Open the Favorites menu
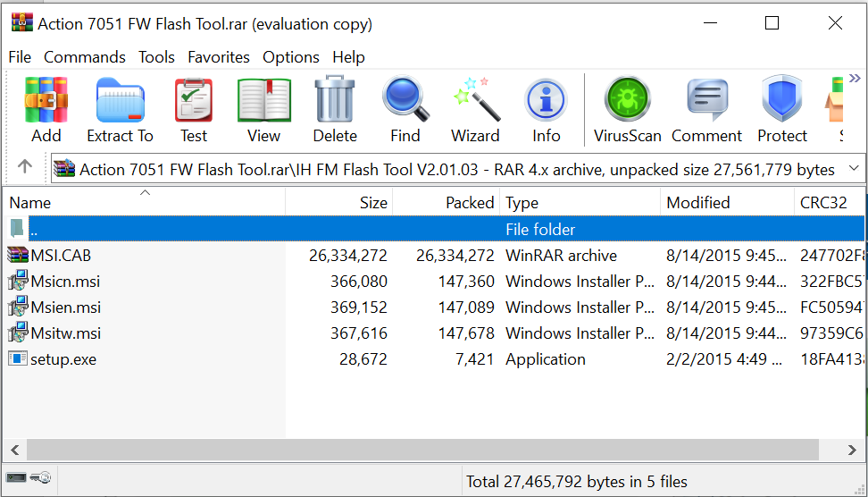Image resolution: width=868 pixels, height=497 pixels. tap(219, 57)
